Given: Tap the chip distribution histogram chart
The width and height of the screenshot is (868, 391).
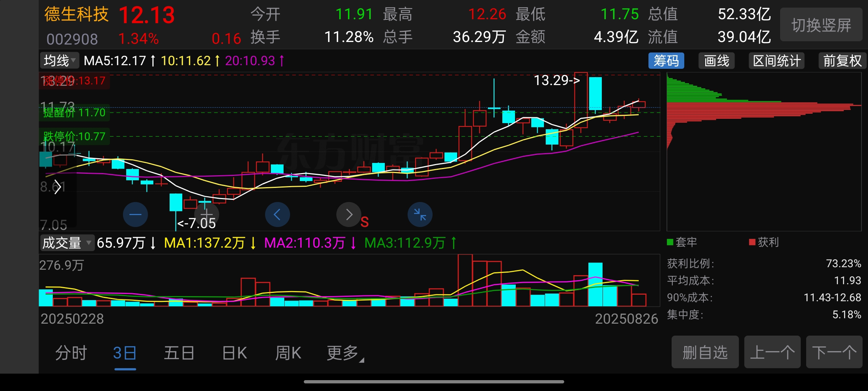Looking at the screenshot, I should (x=764, y=151).
